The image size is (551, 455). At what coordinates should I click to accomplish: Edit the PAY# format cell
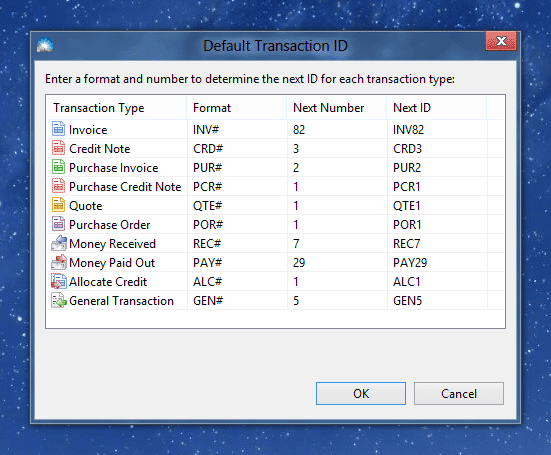tap(237, 262)
